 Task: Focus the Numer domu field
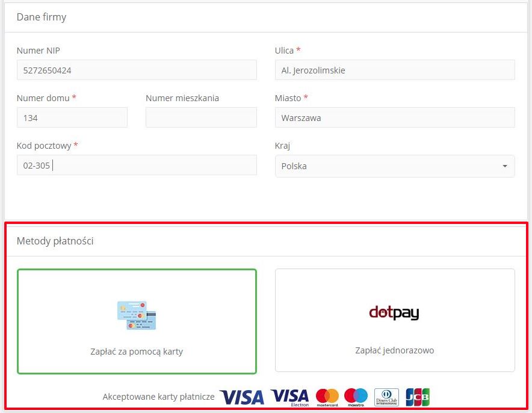click(72, 118)
